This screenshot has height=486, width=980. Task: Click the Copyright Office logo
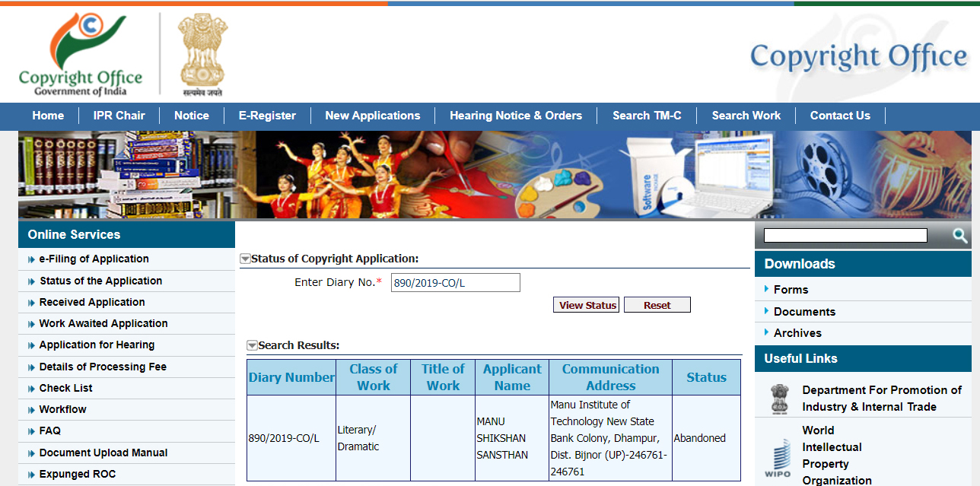tap(81, 55)
